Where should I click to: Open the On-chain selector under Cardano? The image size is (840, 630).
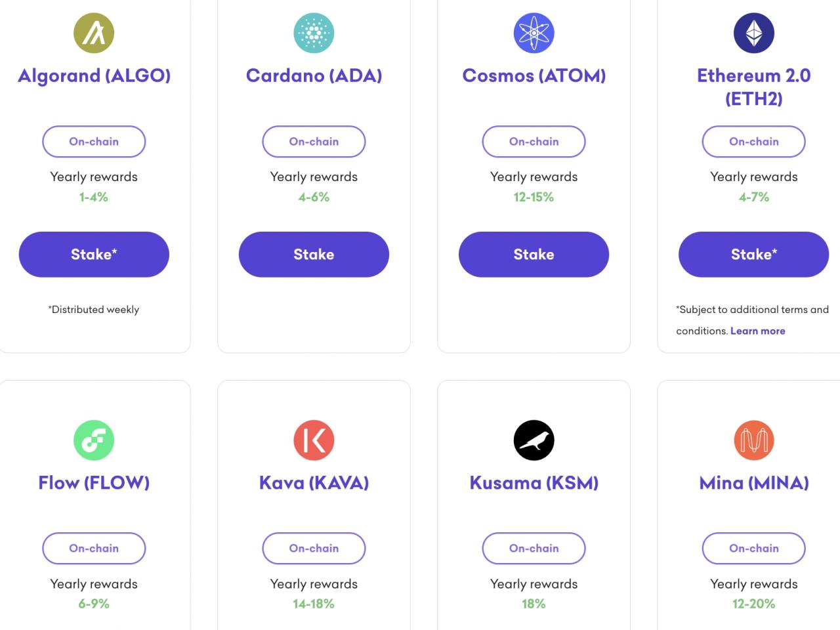point(314,142)
